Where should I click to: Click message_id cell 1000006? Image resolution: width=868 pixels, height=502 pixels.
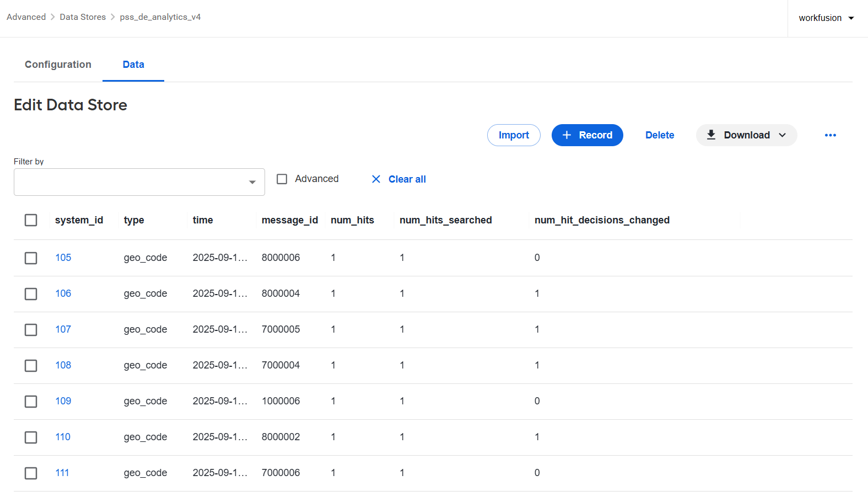click(x=281, y=401)
